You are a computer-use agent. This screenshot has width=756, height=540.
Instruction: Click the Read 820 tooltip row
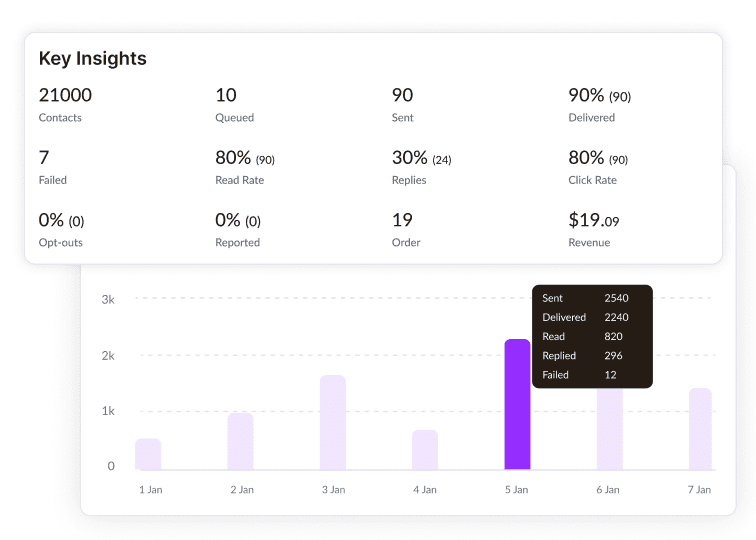[582, 337]
